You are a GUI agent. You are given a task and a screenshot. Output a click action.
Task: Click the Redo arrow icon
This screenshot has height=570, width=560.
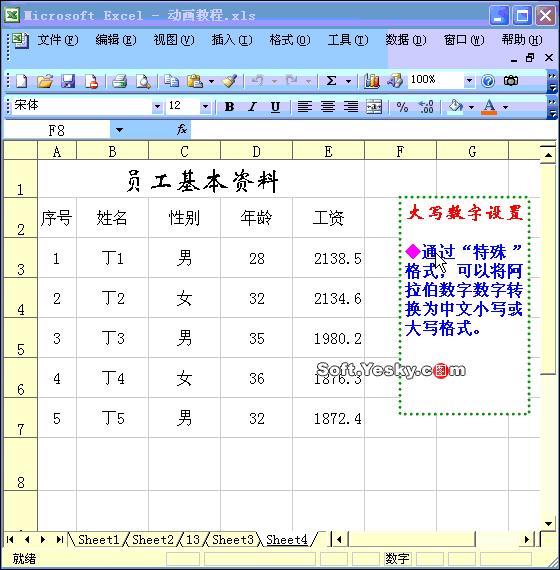(292, 81)
